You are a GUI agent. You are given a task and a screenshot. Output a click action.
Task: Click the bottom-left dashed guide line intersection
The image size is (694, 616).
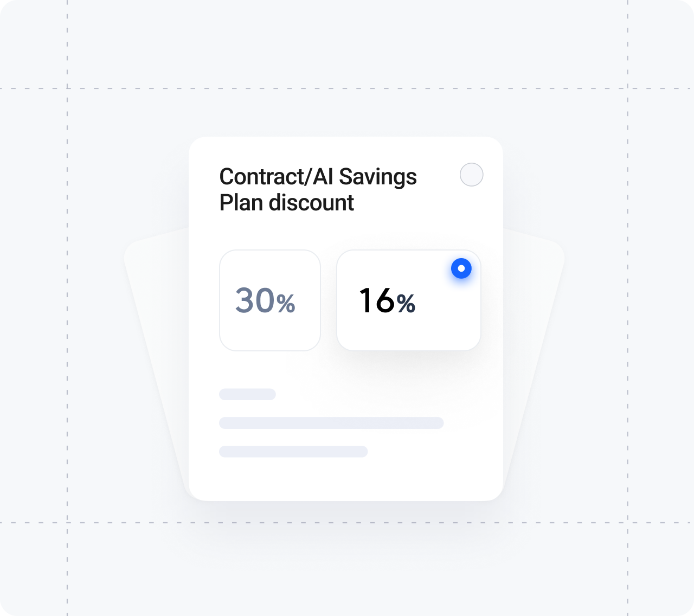(67, 523)
